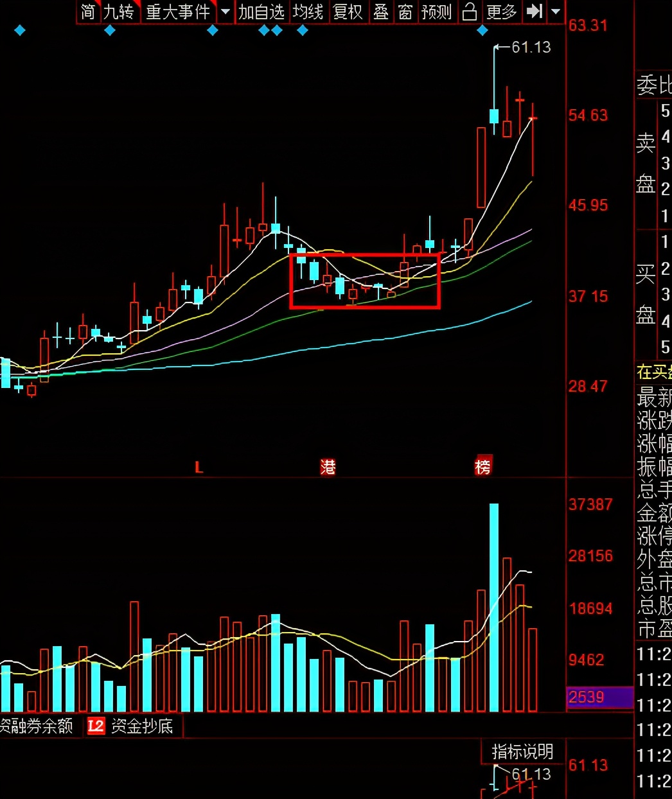Open the 预测 forecast tool
Screen dimensions: 672x799
tap(437, 12)
